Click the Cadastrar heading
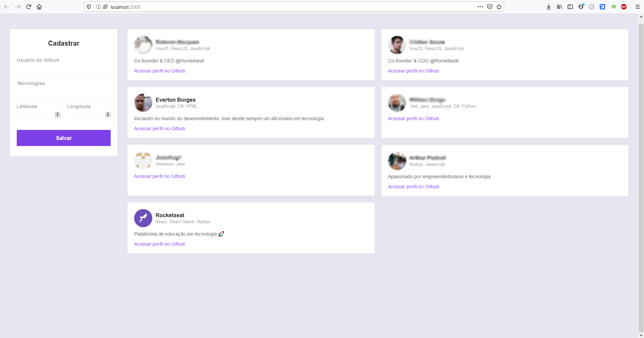This screenshot has width=644, height=338. tap(64, 43)
